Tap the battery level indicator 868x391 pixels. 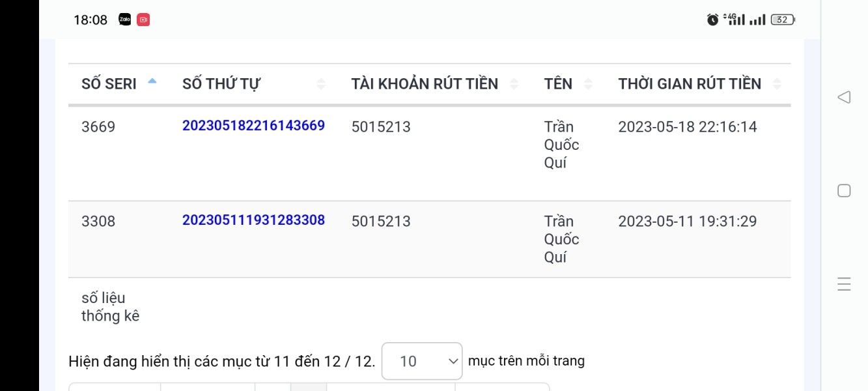pyautogui.click(x=783, y=20)
